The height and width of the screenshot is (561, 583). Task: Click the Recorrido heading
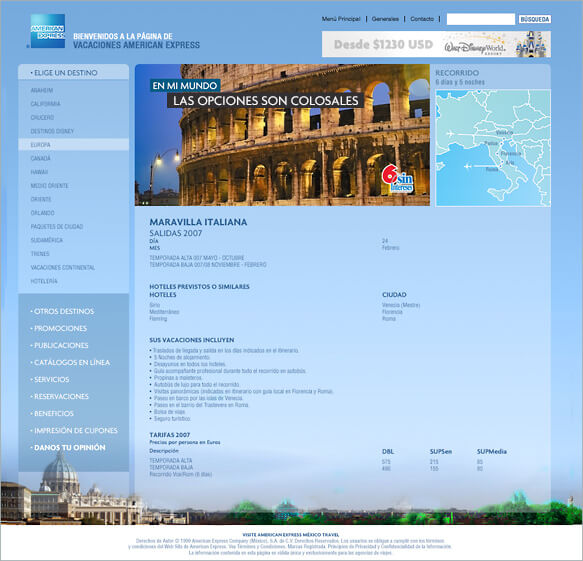[457, 73]
